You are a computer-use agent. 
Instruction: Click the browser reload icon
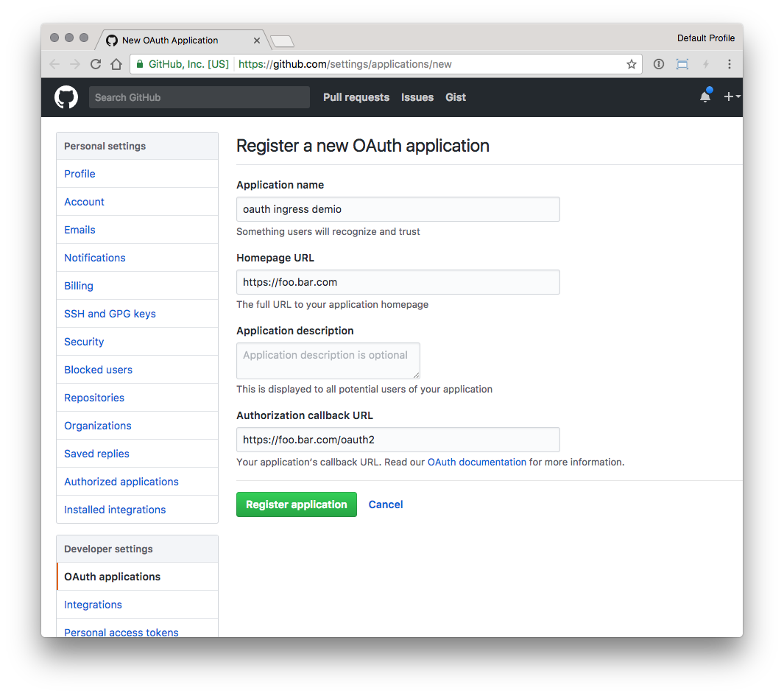[96, 64]
